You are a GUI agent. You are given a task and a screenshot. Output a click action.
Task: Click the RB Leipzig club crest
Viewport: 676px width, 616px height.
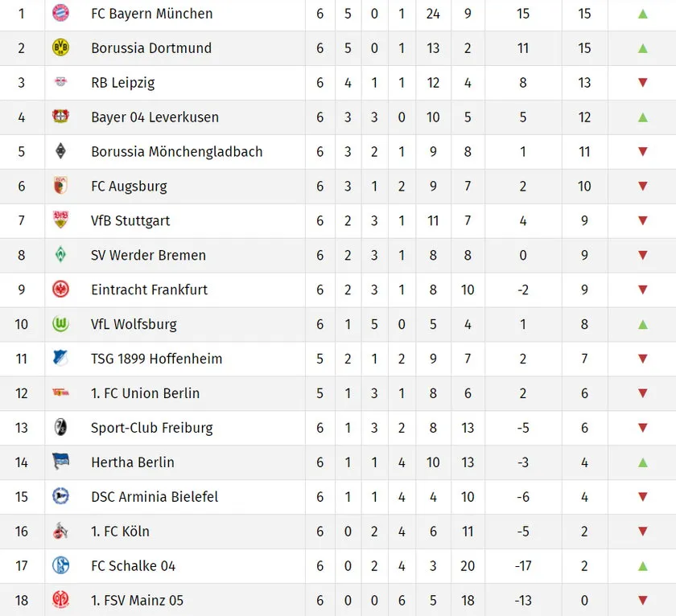tap(60, 82)
